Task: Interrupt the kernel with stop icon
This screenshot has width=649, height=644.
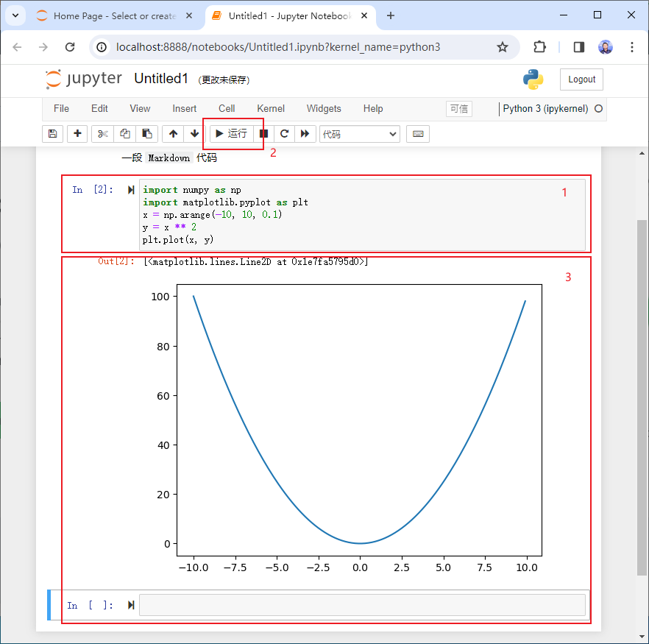Action: [x=263, y=134]
